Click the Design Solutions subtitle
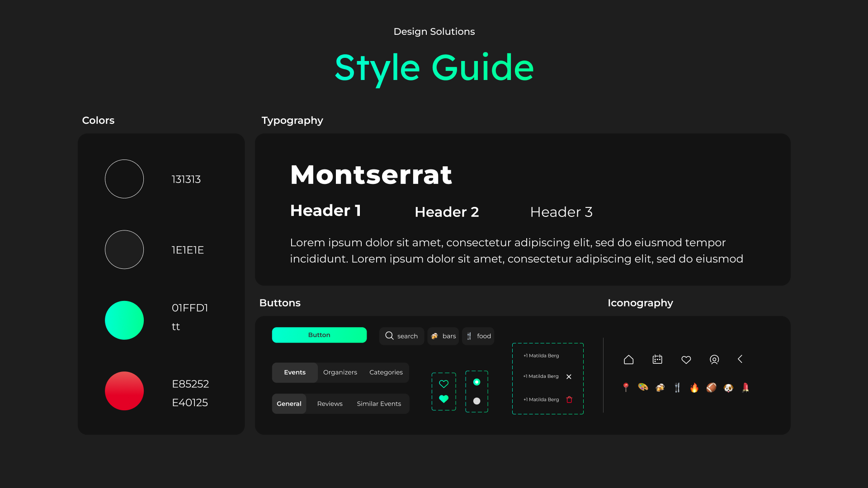 click(434, 32)
